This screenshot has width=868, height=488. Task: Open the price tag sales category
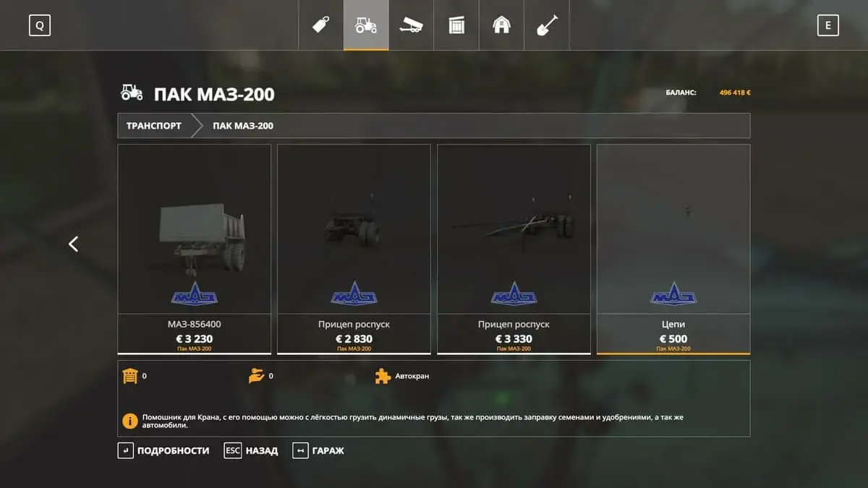tap(321, 25)
